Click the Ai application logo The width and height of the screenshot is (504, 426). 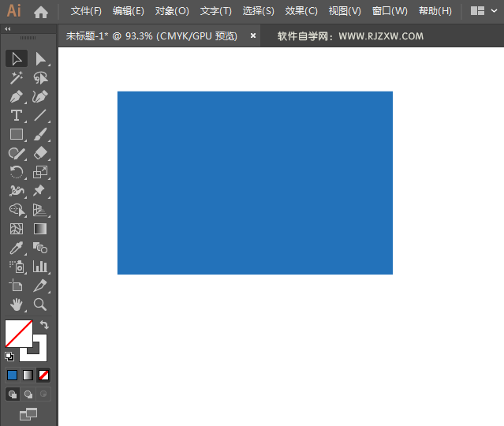[14, 11]
